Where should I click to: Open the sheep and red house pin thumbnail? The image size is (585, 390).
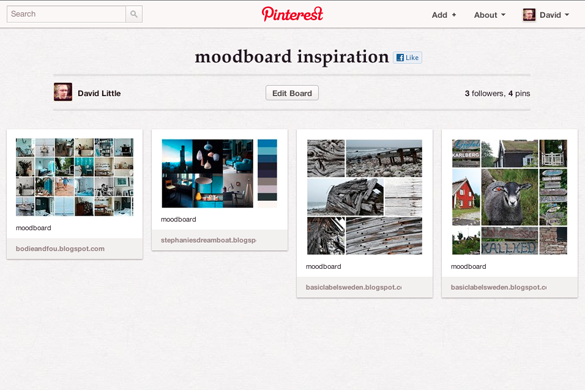(510, 197)
